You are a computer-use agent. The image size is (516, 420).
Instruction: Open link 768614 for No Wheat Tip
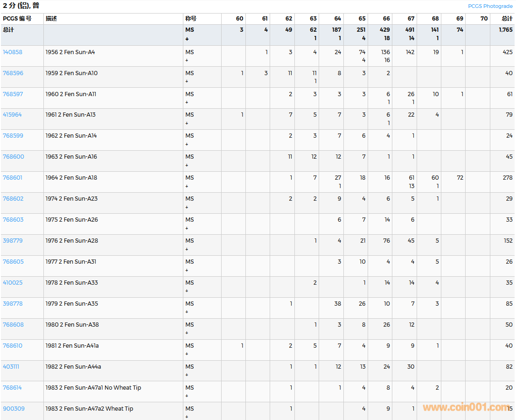click(x=13, y=388)
